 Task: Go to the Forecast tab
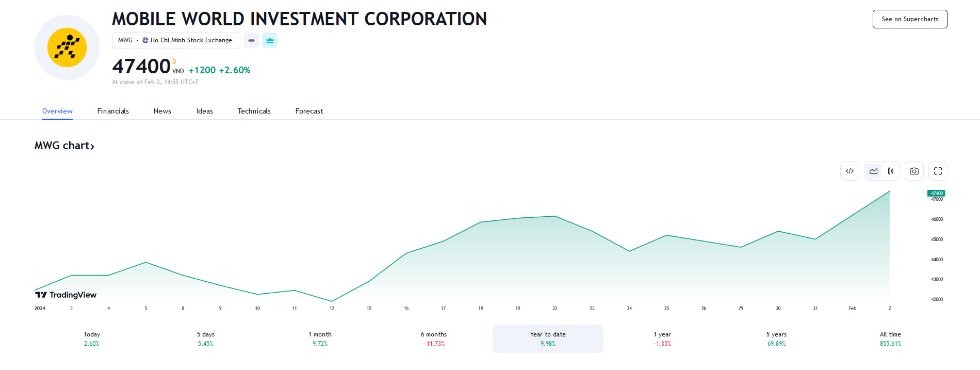pyautogui.click(x=309, y=111)
